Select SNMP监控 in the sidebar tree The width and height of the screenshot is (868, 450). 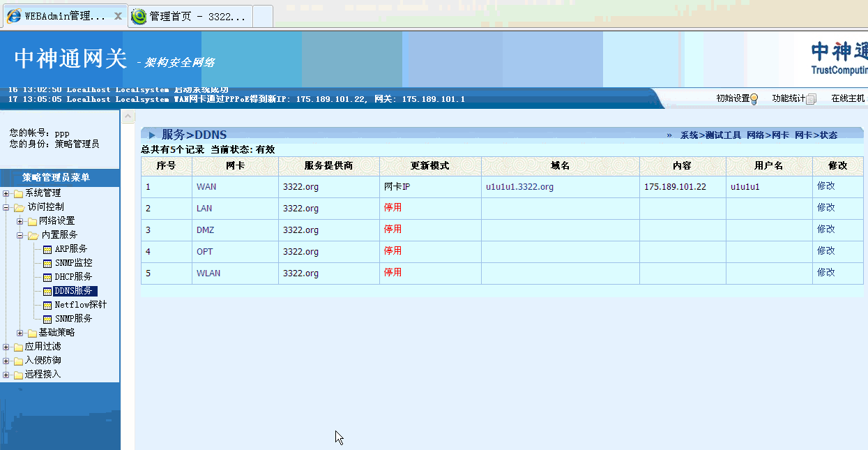73,263
